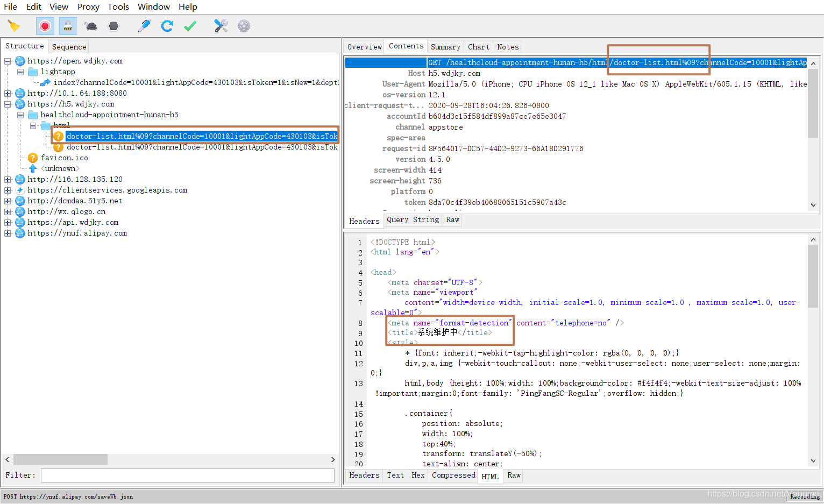Open the Help menu
Screen dimensions: 824x504
[188, 6]
